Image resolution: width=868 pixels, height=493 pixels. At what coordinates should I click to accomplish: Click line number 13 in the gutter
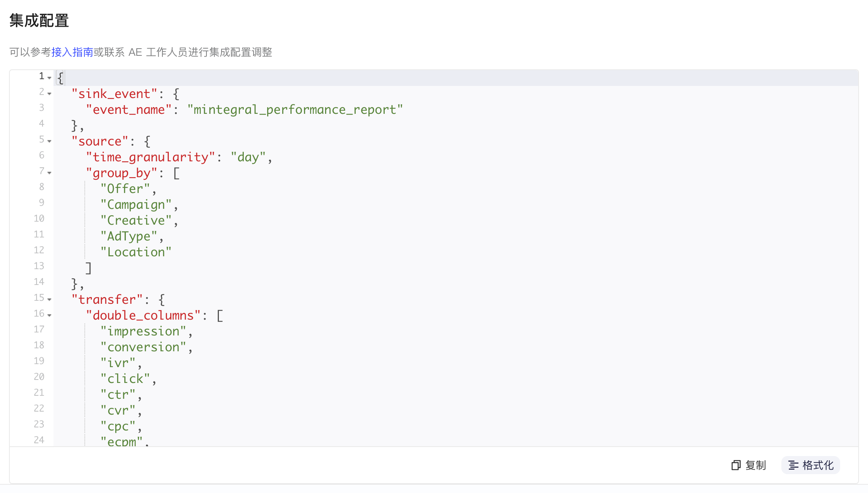tap(39, 266)
